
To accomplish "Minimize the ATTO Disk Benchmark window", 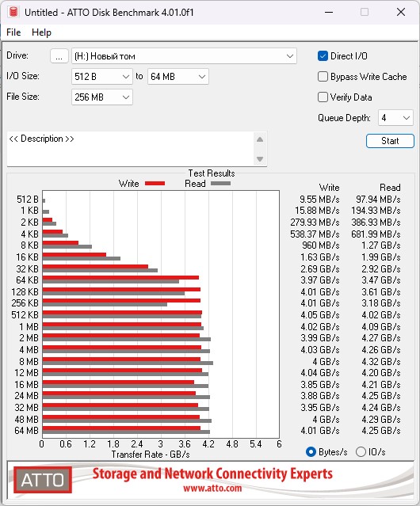I will (x=329, y=12).
